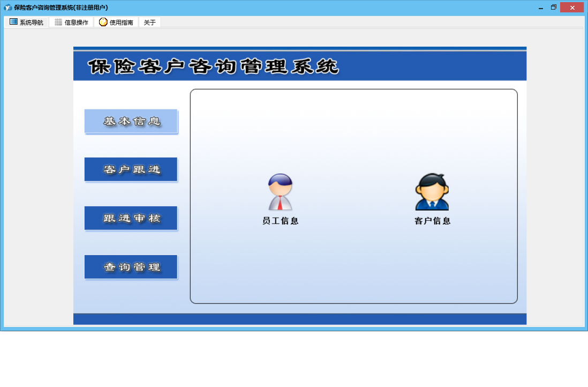Image resolution: width=588 pixels, height=387 pixels.
Task: Close the application with the red X
Action: pyautogui.click(x=572, y=8)
